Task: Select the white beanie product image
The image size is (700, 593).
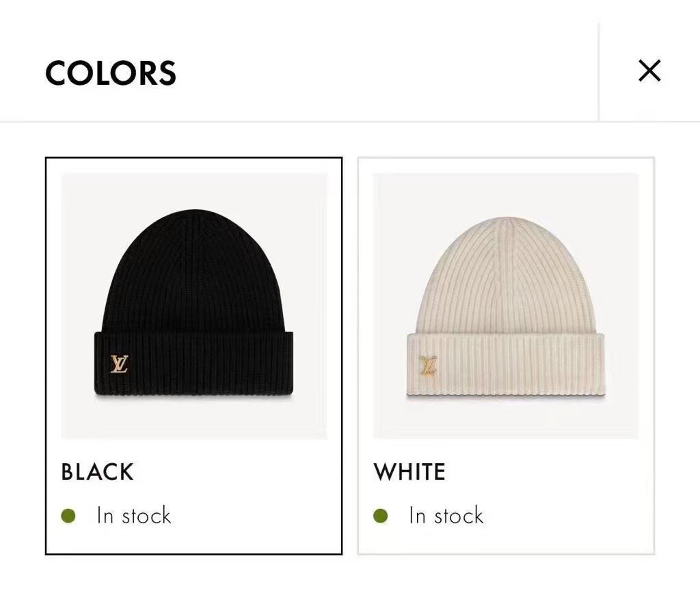Action: [x=506, y=305]
